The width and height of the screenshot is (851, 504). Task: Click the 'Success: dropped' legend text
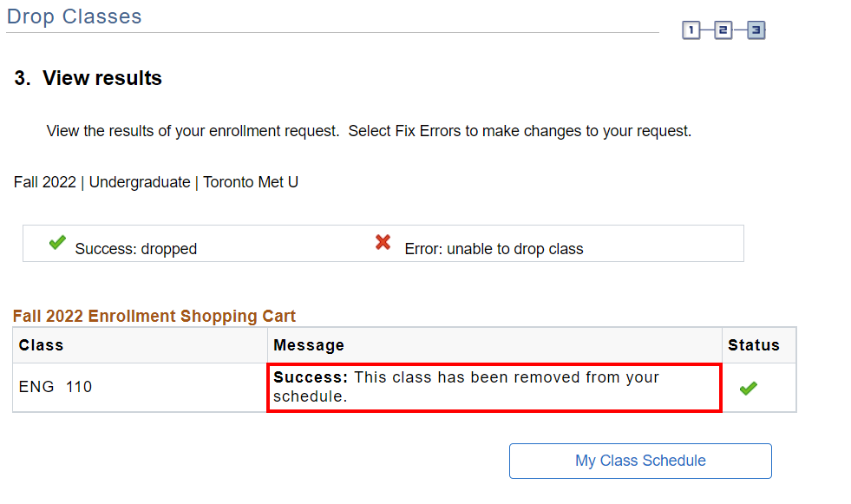(136, 249)
